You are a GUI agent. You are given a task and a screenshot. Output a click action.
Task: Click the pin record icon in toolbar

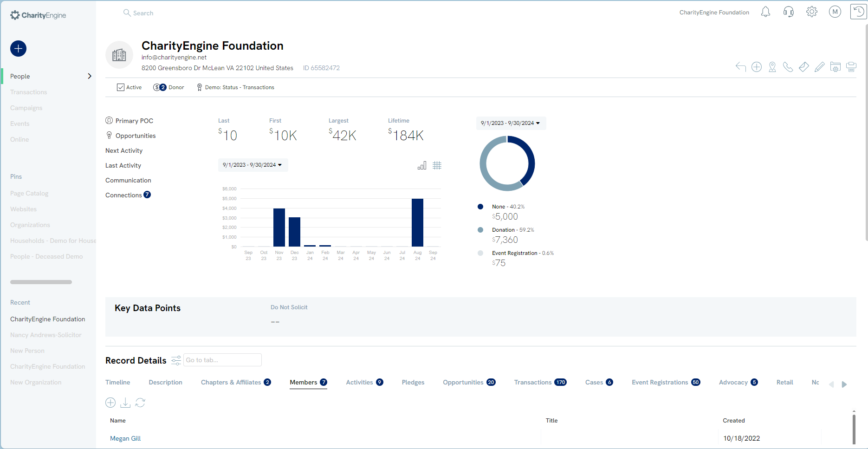click(x=772, y=67)
